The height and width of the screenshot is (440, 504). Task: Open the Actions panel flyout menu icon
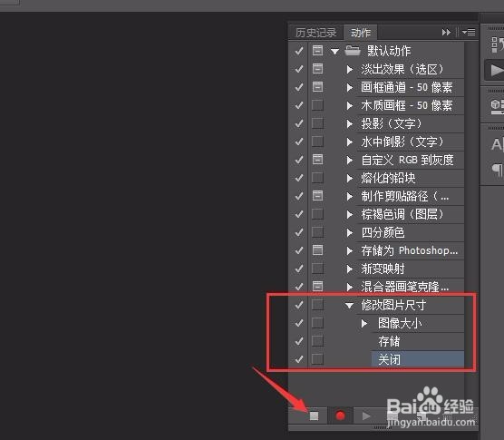(469, 32)
